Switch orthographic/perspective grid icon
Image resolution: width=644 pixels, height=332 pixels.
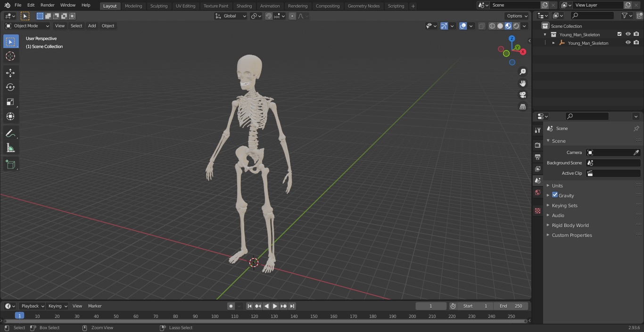(x=522, y=107)
